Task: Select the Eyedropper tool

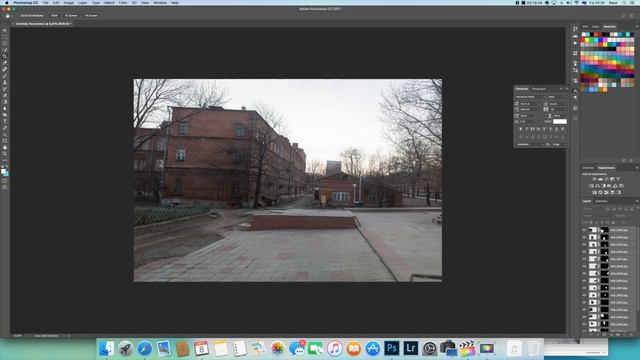Action: pyautogui.click(x=5, y=63)
